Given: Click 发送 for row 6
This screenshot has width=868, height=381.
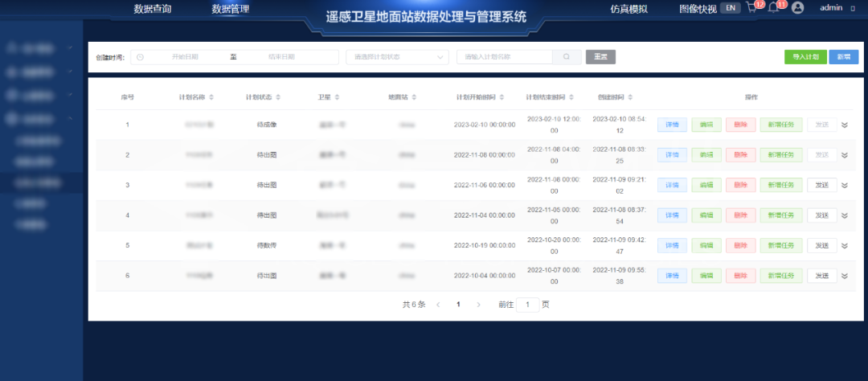Looking at the screenshot, I should (x=822, y=276).
